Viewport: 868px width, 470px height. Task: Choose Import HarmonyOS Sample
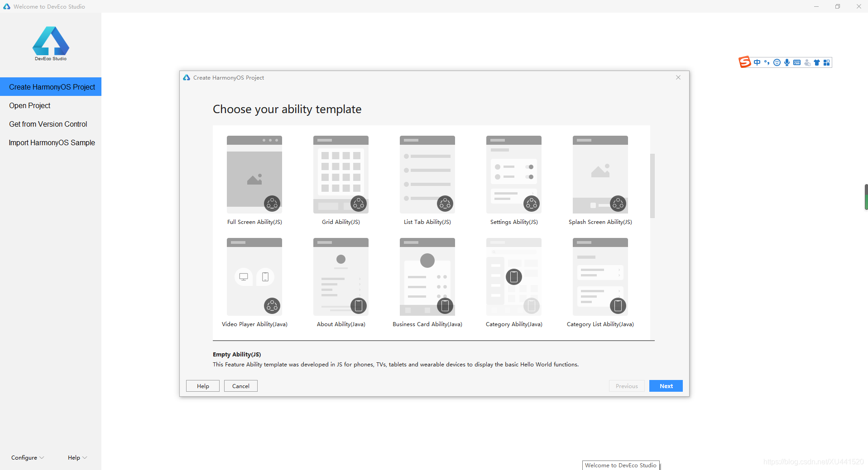(51, 142)
